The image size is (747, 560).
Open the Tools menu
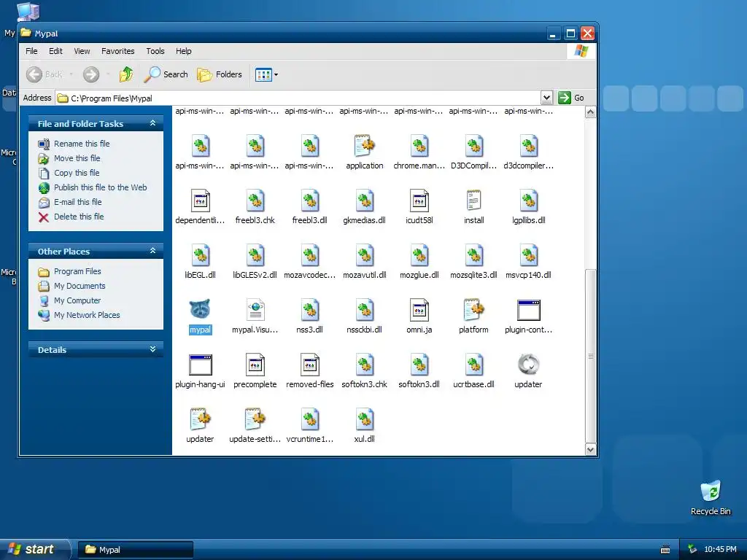click(x=155, y=51)
